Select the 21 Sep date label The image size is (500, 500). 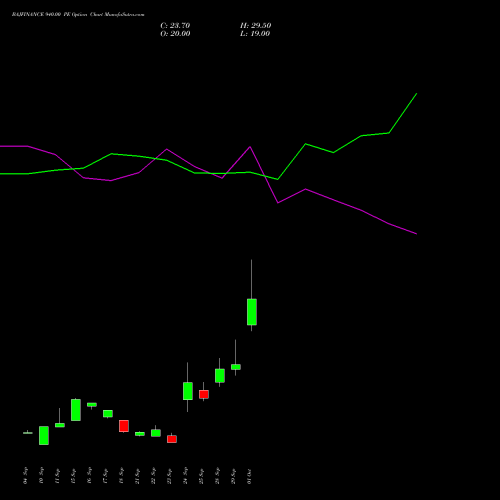137,476
